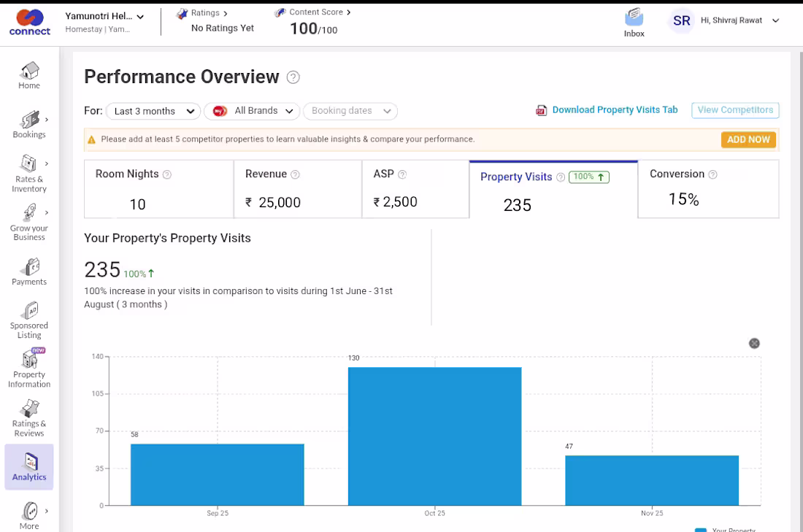Expand the All Brands dropdown
Viewport: 803px width, 532px height.
252,111
